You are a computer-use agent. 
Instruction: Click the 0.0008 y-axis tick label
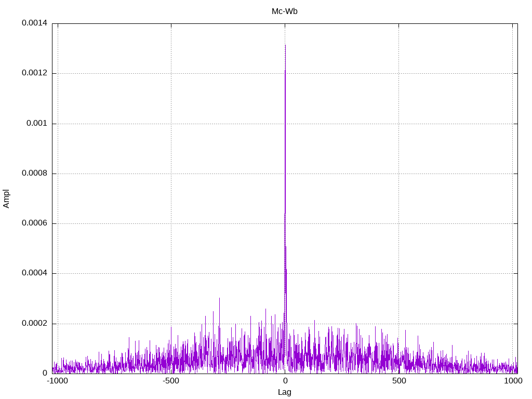pyautogui.click(x=35, y=173)
